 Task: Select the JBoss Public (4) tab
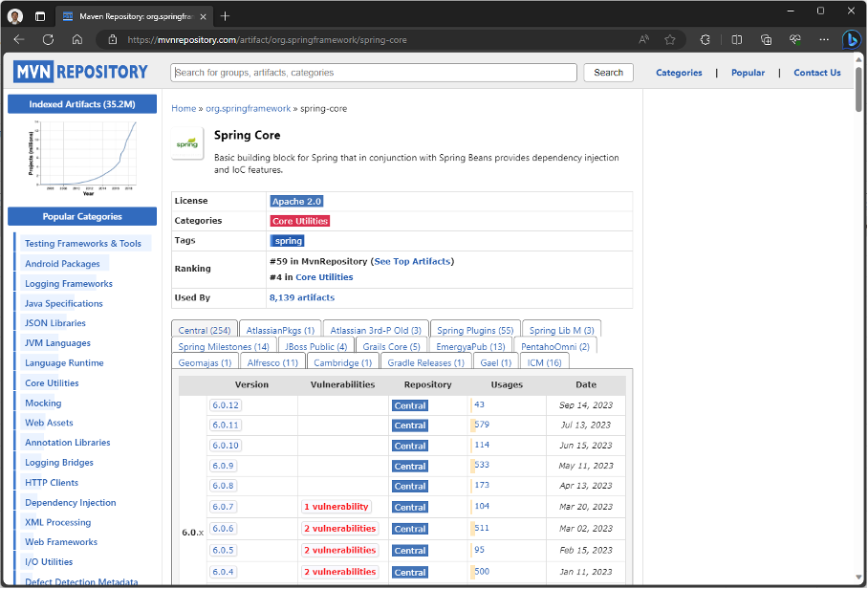click(x=316, y=346)
